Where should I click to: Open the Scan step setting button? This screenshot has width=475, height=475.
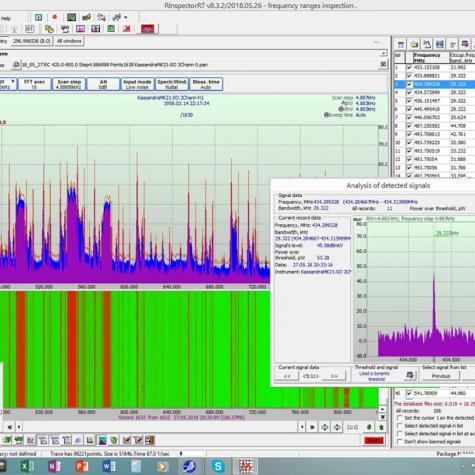coord(69,84)
